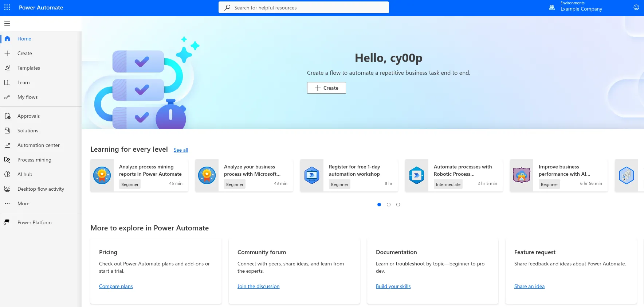This screenshot has height=307, width=644.
Task: Open AI hub in the navigation
Action: 25,174
